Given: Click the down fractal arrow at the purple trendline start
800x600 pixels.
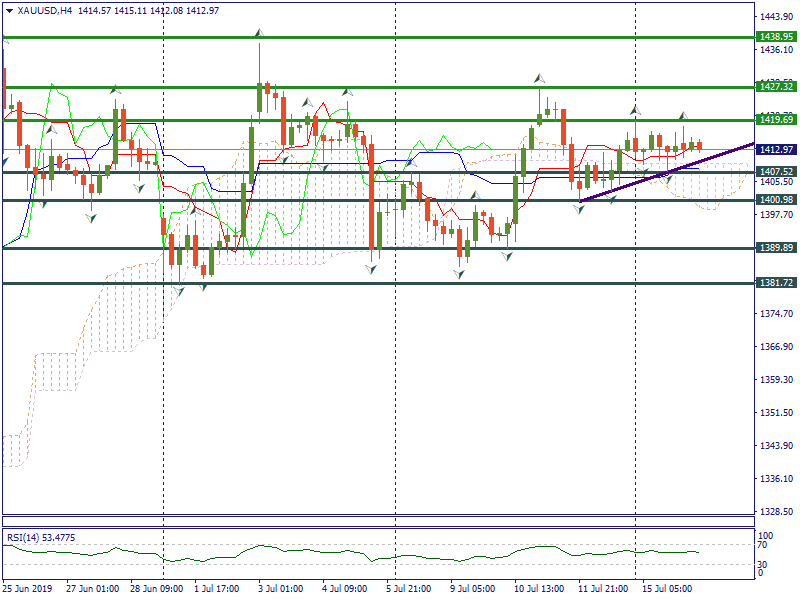Looking at the screenshot, I should click(x=580, y=204).
